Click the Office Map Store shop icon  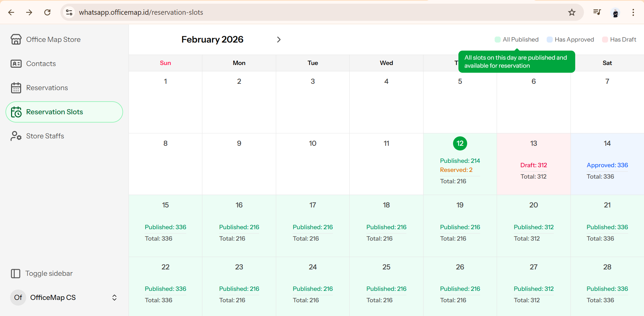coord(16,40)
